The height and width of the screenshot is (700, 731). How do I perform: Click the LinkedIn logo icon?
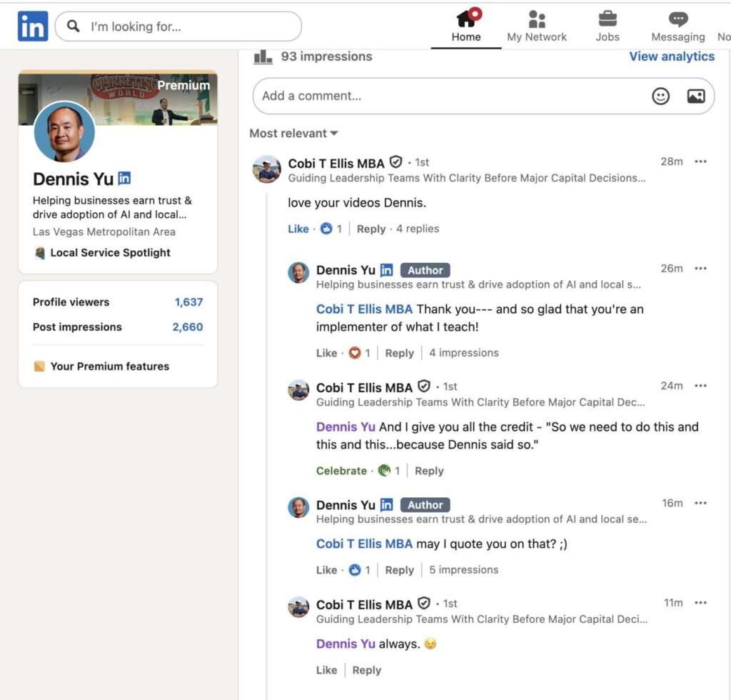click(33, 26)
